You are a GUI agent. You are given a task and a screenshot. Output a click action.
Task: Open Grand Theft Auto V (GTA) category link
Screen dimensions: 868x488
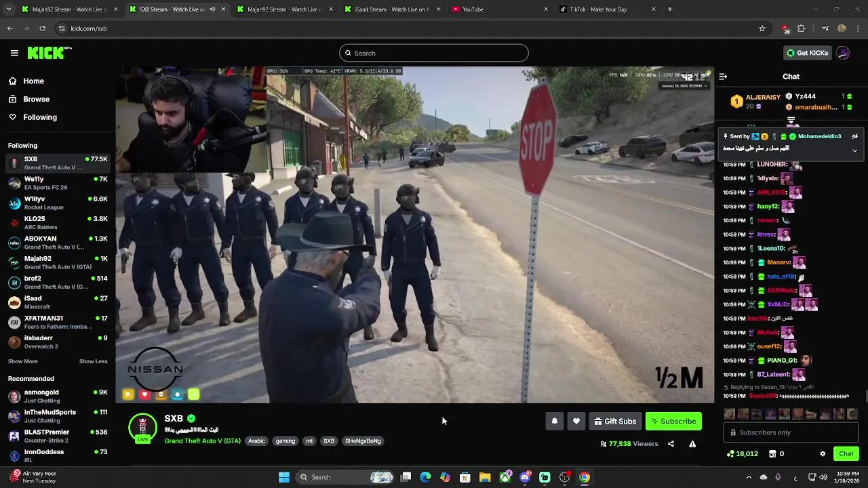click(x=202, y=441)
